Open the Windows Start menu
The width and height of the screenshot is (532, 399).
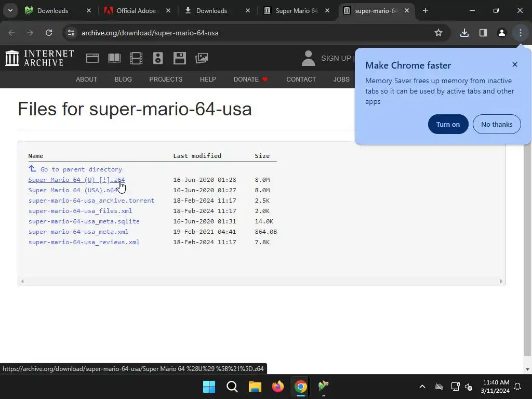point(209,387)
